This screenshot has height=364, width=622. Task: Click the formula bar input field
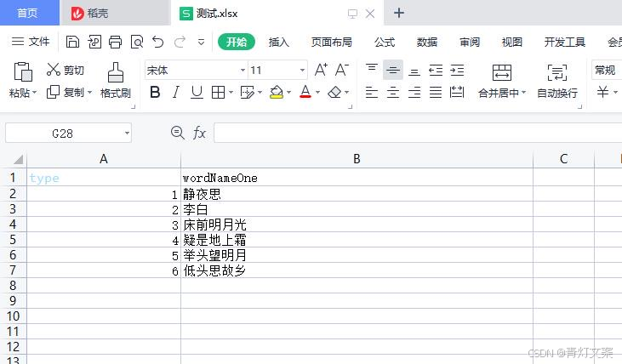click(x=418, y=133)
